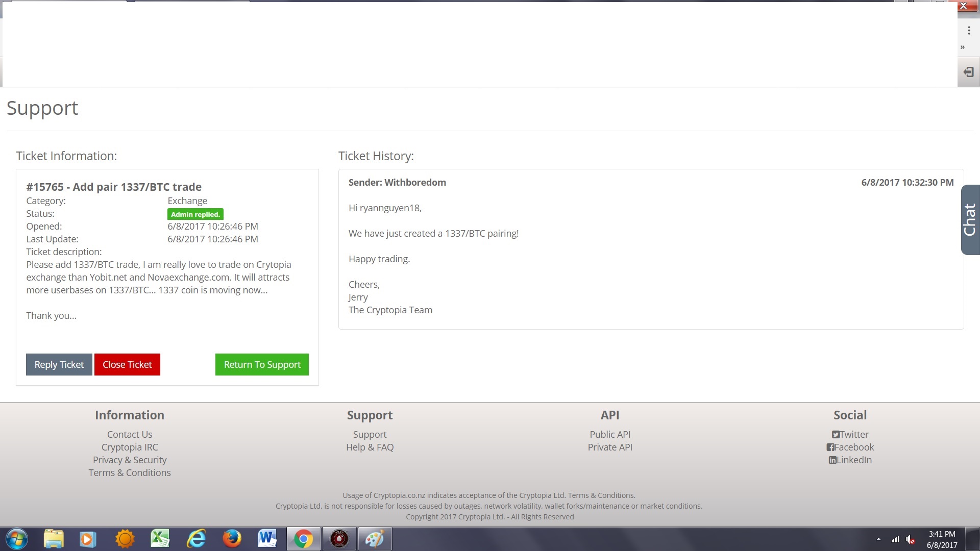This screenshot has height=551, width=980.
Task: Show hidden system tray icons
Action: click(x=878, y=539)
